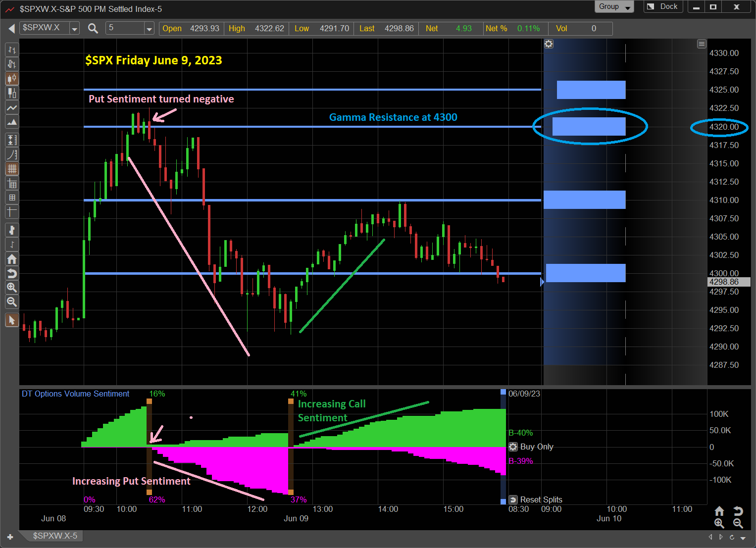Click the bottom-right undo arrow icon
Image resolution: width=756 pixels, height=548 pixels.
tap(738, 511)
